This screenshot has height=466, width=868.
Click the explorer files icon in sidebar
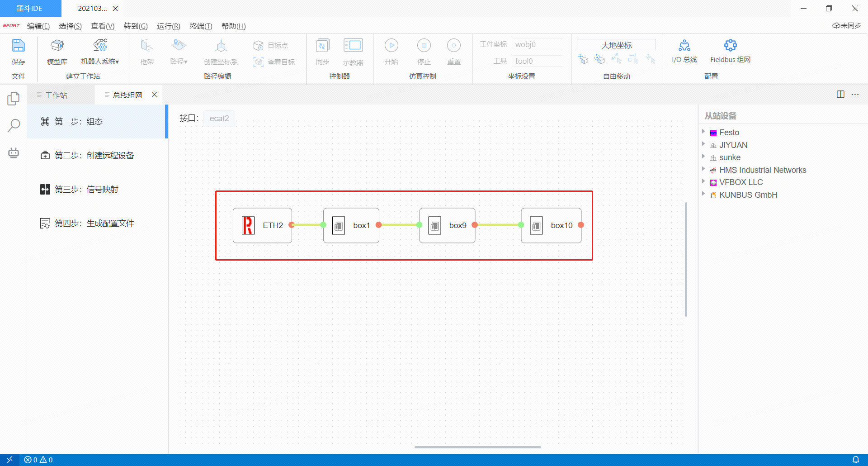tap(14, 98)
